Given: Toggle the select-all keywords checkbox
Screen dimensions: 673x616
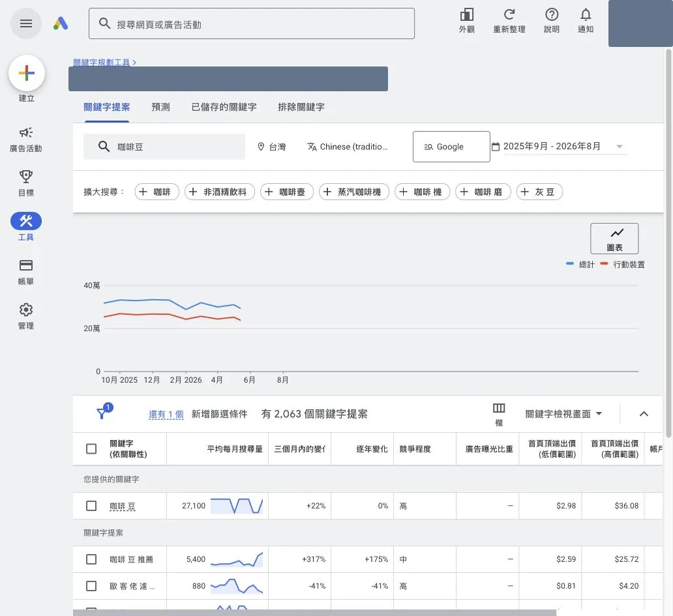Looking at the screenshot, I should coord(91,448).
